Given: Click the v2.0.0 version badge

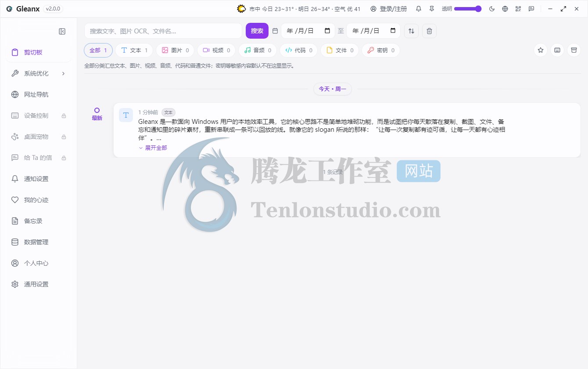Looking at the screenshot, I should [53, 9].
